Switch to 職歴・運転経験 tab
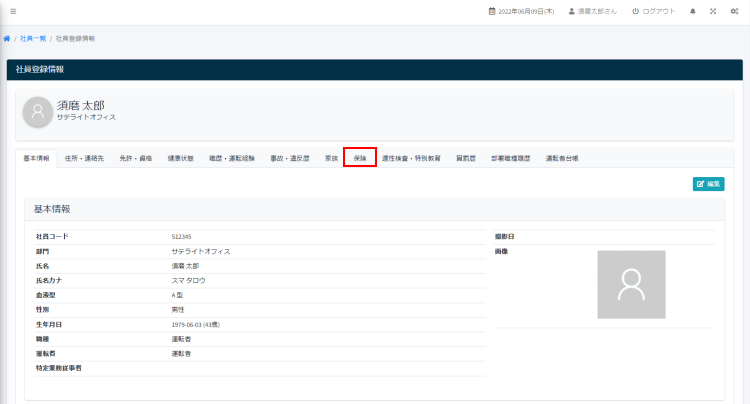 (232, 158)
